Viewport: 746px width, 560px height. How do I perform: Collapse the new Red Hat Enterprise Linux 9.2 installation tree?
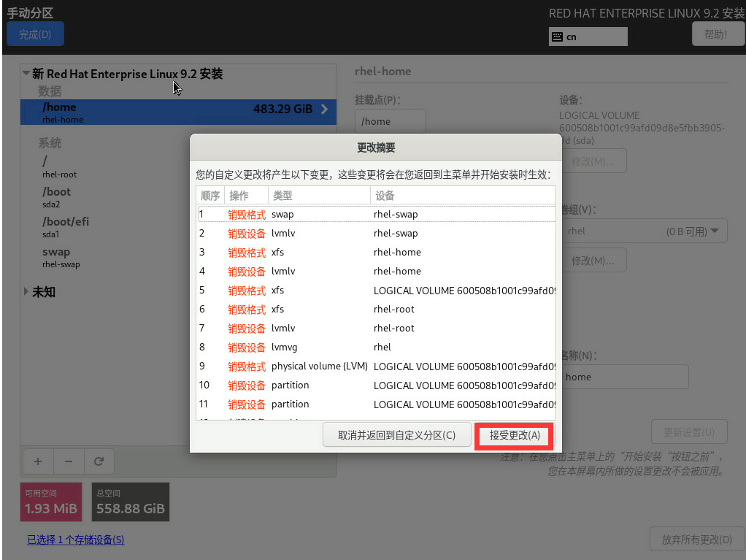pos(27,74)
